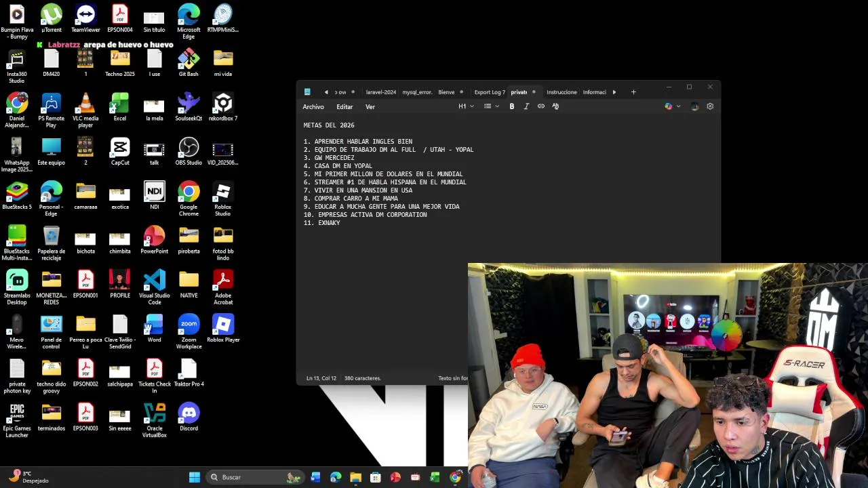Open Excel from the taskbar
868x488 pixels.
[x=435, y=477]
